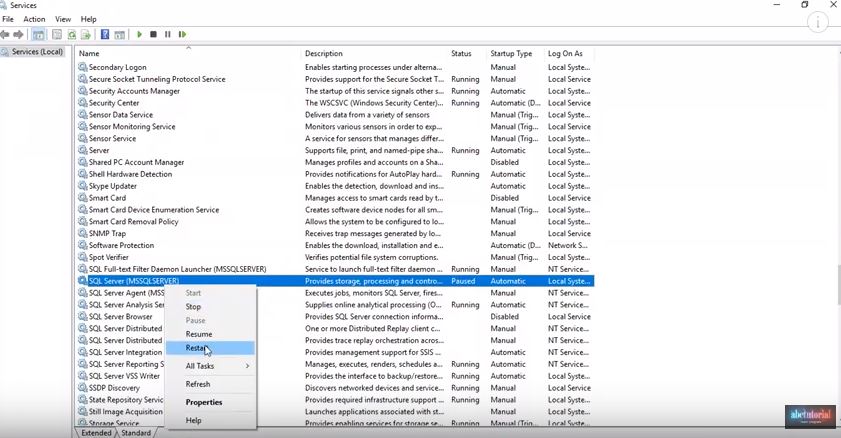Click the Pause Service toolbar button
This screenshot has width=841, height=438.
(x=167, y=34)
